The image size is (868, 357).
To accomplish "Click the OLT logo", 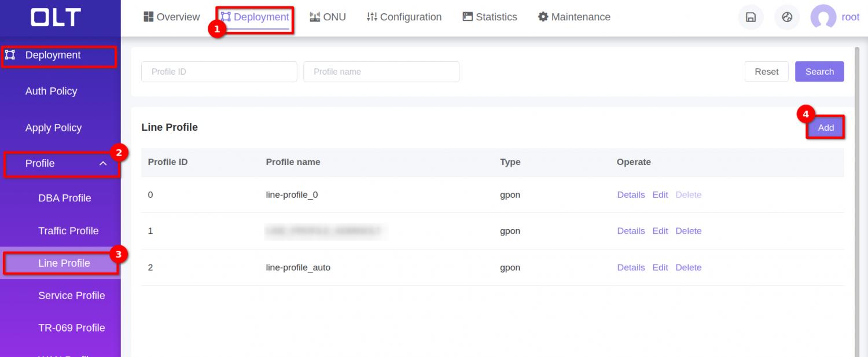I will click(x=56, y=17).
